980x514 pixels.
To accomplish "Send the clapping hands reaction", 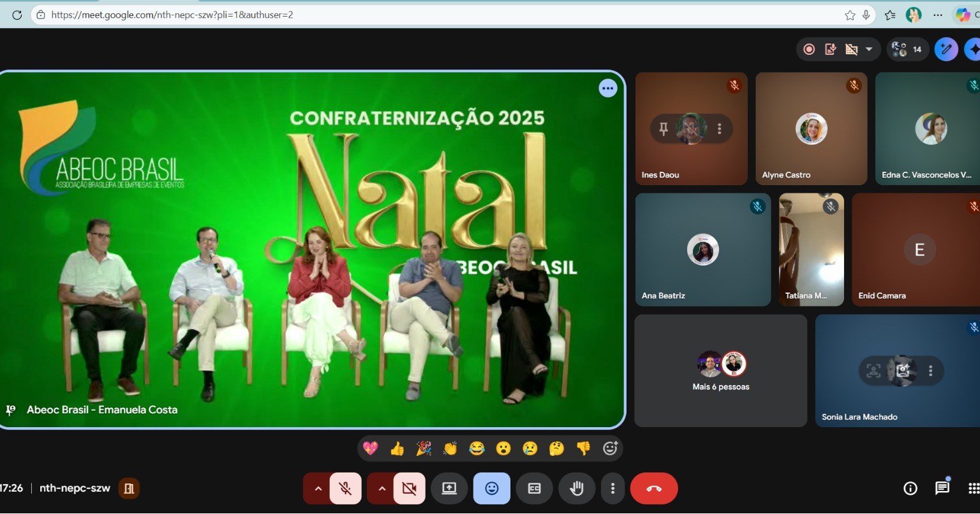I will (x=450, y=448).
